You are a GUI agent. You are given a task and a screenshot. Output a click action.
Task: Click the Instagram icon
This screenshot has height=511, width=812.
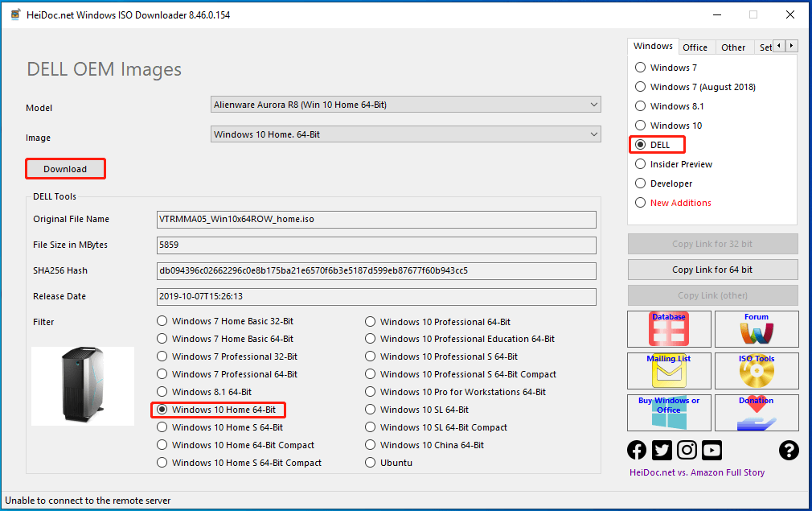687,451
